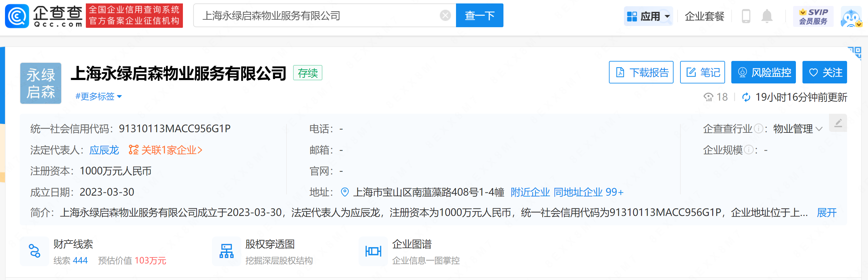Open the 笔记 notes button
Image resolution: width=868 pixels, height=280 pixels.
[x=702, y=72]
